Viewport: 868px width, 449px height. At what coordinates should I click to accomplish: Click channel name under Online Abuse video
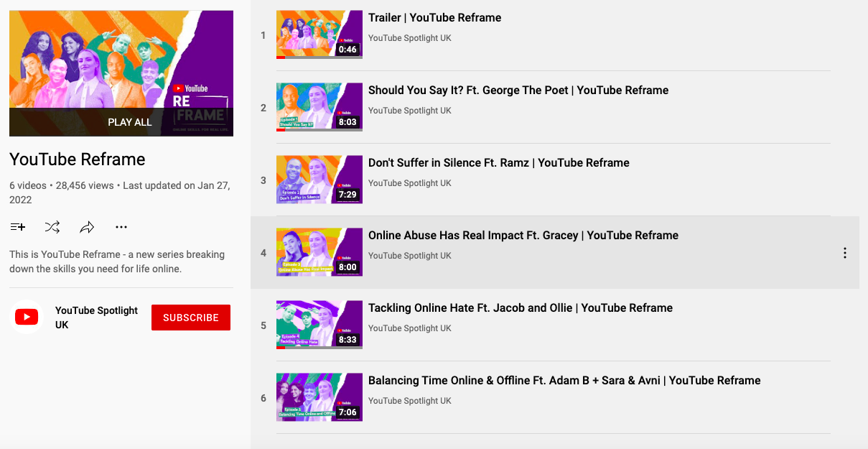[410, 256]
